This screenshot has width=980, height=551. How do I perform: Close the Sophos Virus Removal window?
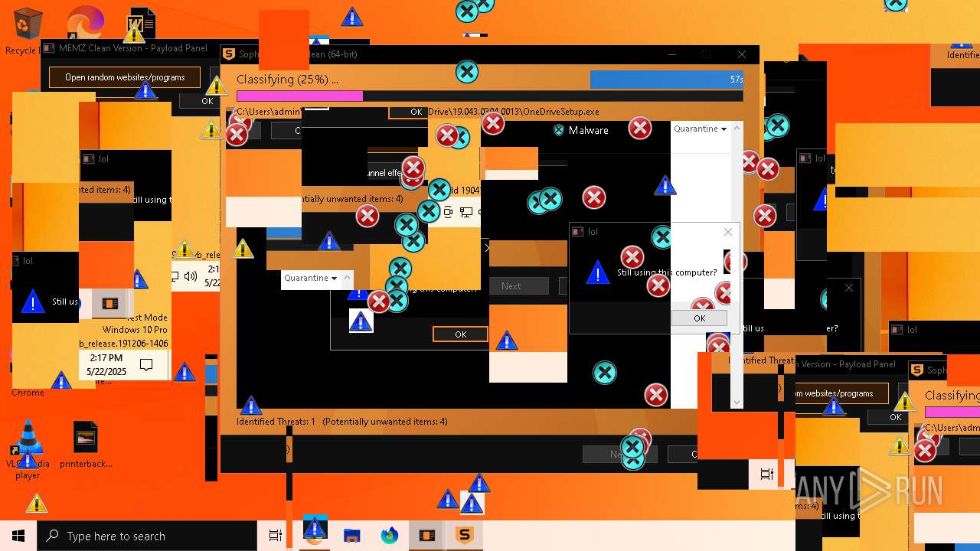741,54
